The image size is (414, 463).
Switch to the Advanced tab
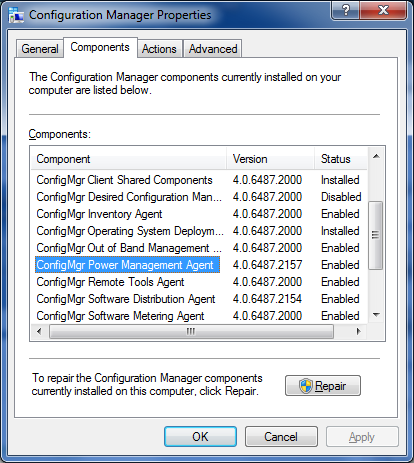point(213,49)
